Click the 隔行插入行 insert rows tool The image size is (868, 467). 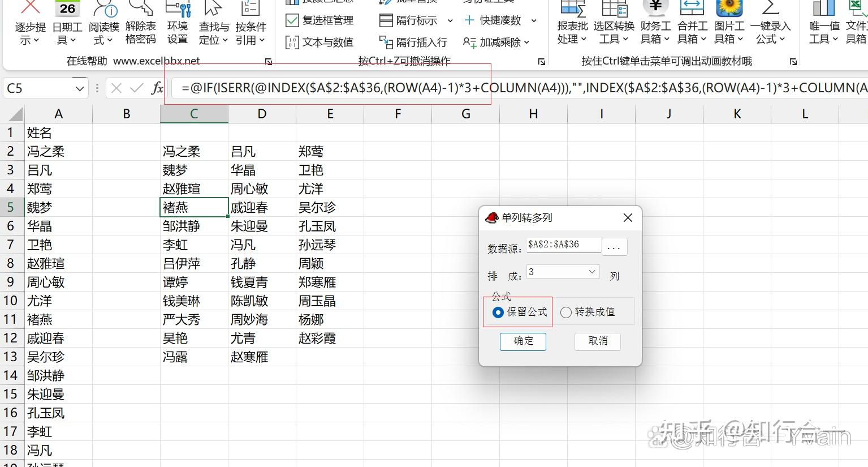tap(413, 42)
